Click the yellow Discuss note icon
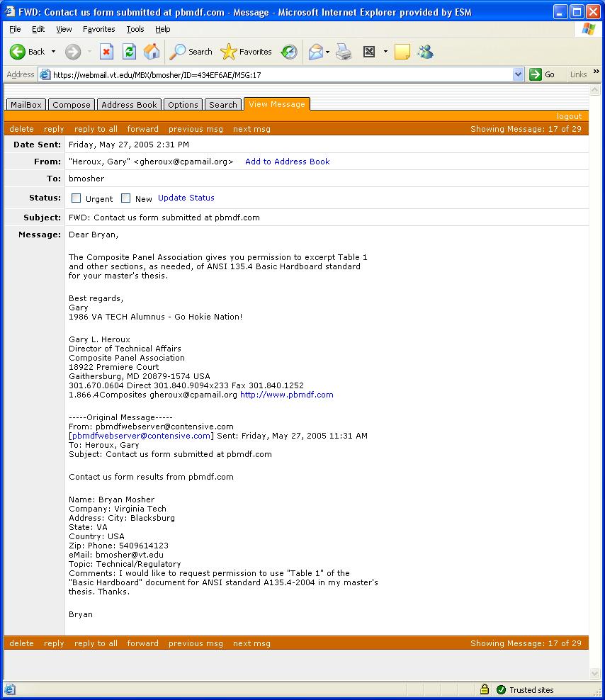This screenshot has height=700, width=605. click(x=402, y=52)
